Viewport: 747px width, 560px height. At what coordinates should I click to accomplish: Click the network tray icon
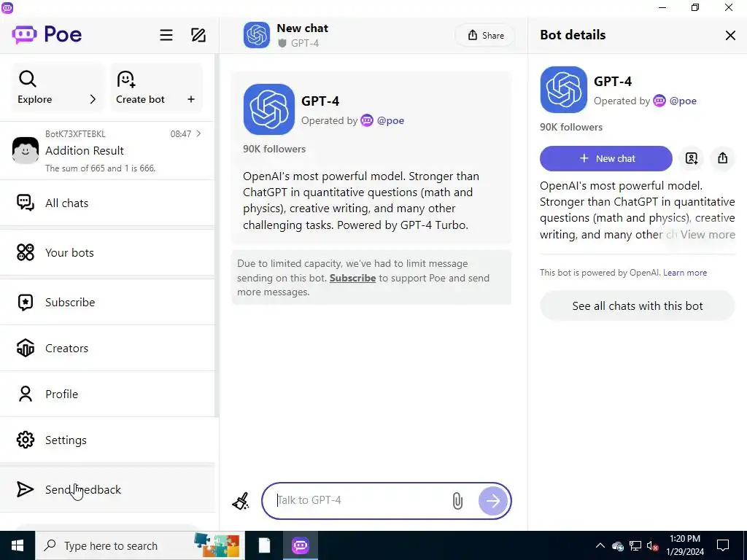(x=635, y=545)
